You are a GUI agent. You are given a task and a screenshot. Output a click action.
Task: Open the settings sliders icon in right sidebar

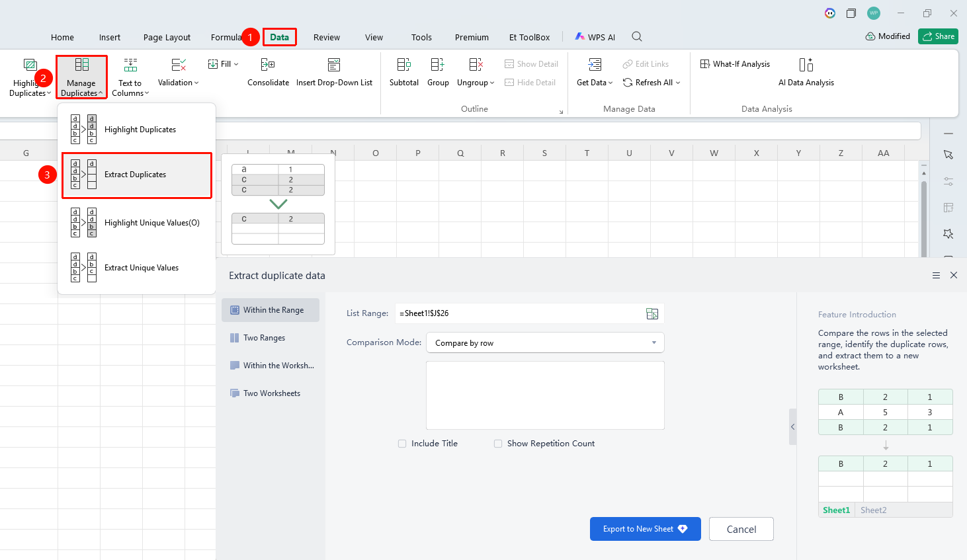tap(948, 181)
